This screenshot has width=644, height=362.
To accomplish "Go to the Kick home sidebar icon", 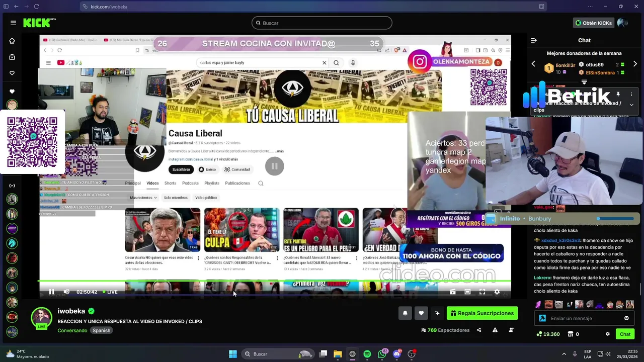I will coord(12,41).
